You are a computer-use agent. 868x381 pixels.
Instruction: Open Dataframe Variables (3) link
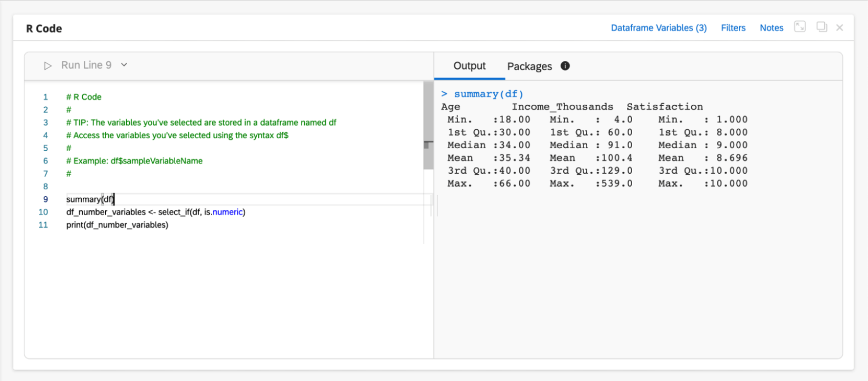659,28
